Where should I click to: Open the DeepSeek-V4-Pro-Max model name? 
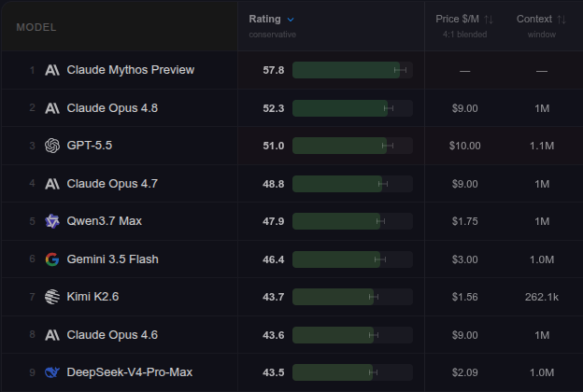click(129, 372)
